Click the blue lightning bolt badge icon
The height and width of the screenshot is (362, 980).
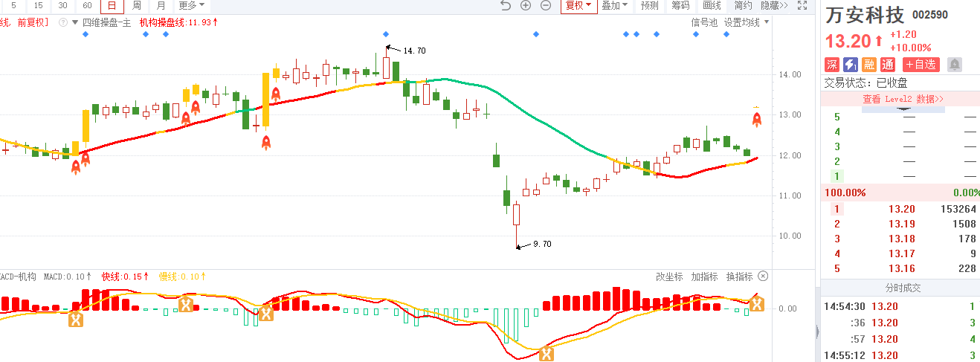[851, 65]
